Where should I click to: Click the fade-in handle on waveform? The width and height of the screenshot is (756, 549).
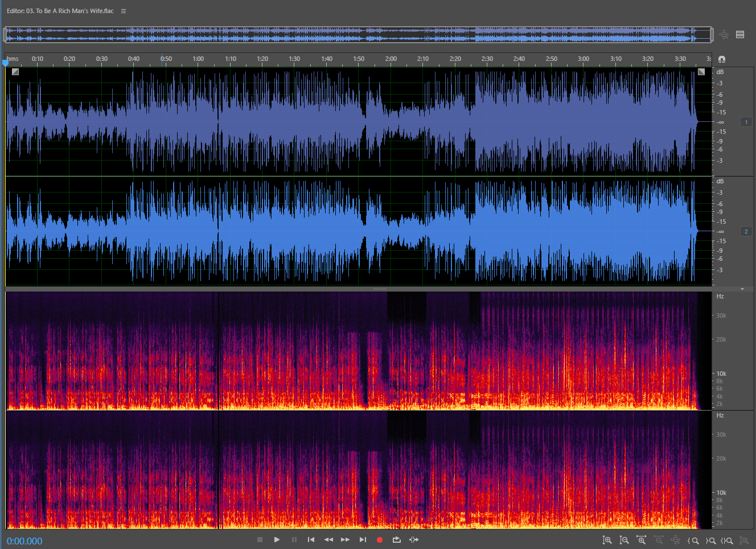[15, 72]
